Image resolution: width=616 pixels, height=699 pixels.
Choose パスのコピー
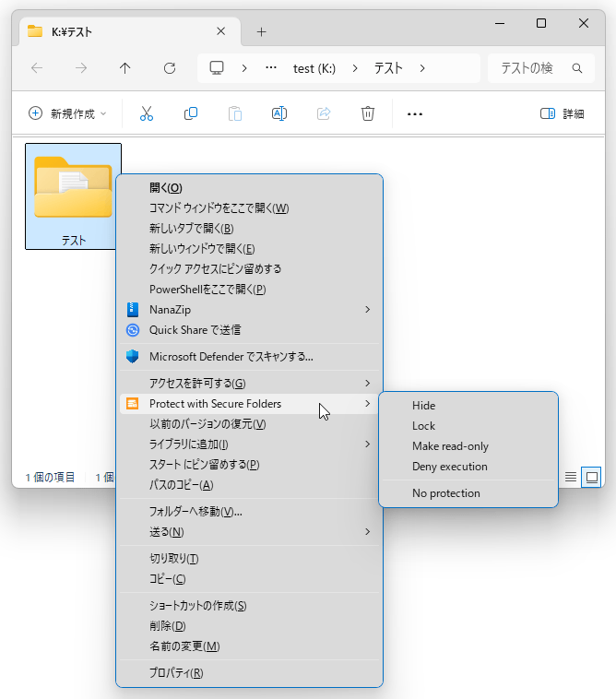click(249, 484)
